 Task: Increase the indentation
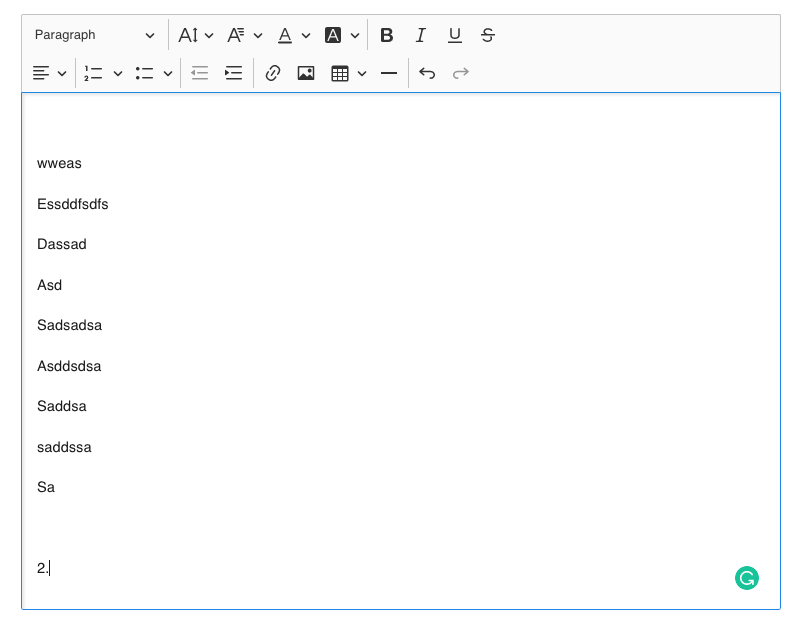click(233, 72)
